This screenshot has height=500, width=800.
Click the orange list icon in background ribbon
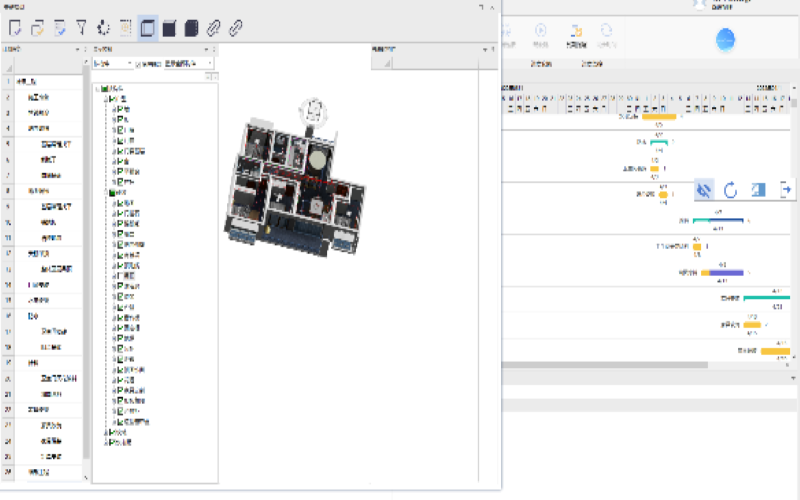pyautogui.click(x=577, y=31)
